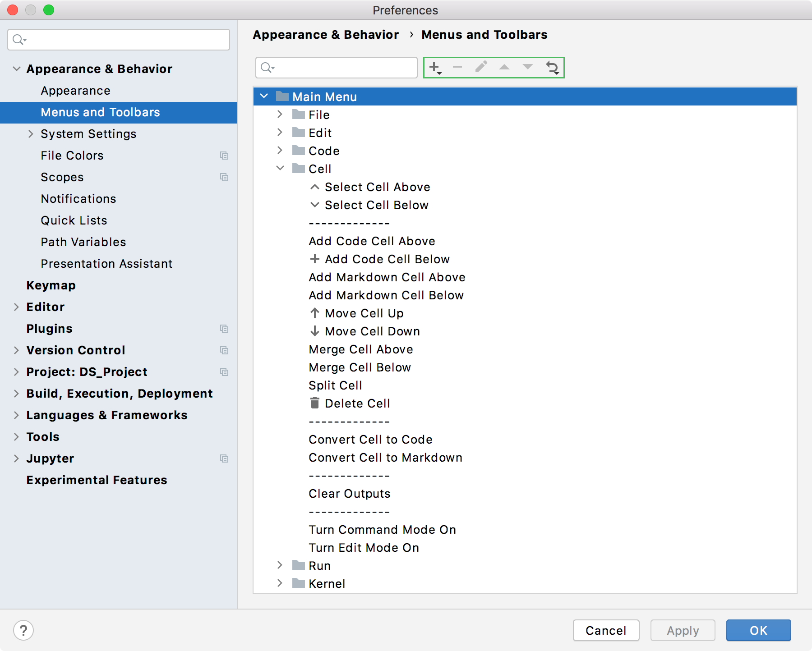
Task: Select the Move Cell Up menu entry
Action: coord(364,313)
